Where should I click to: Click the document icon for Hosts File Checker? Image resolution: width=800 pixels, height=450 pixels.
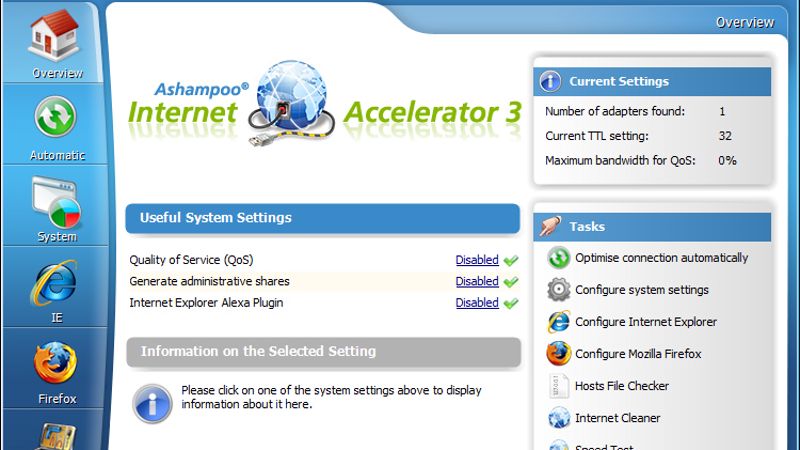click(x=558, y=386)
